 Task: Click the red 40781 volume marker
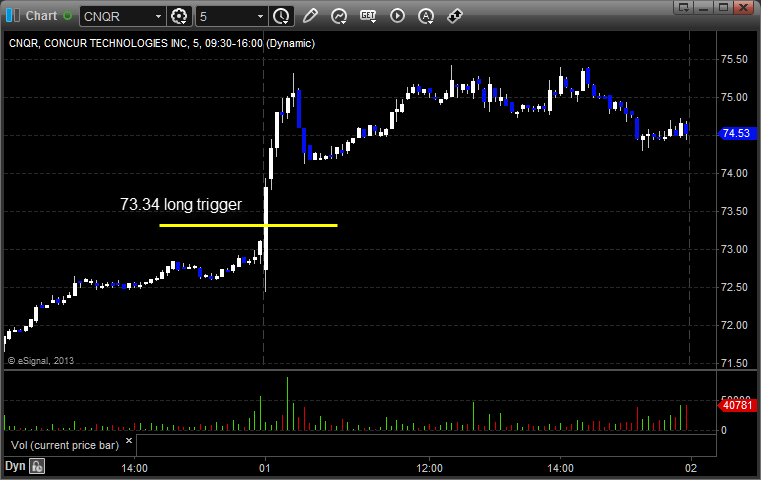pyautogui.click(x=737, y=405)
